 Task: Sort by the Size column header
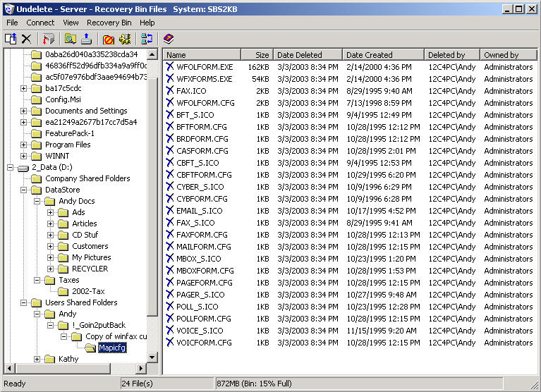click(x=257, y=55)
